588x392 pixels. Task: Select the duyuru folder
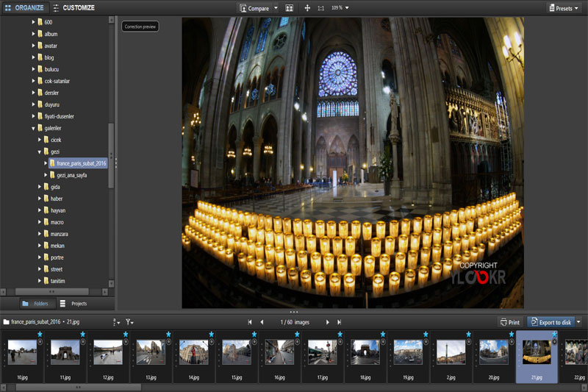[49, 104]
